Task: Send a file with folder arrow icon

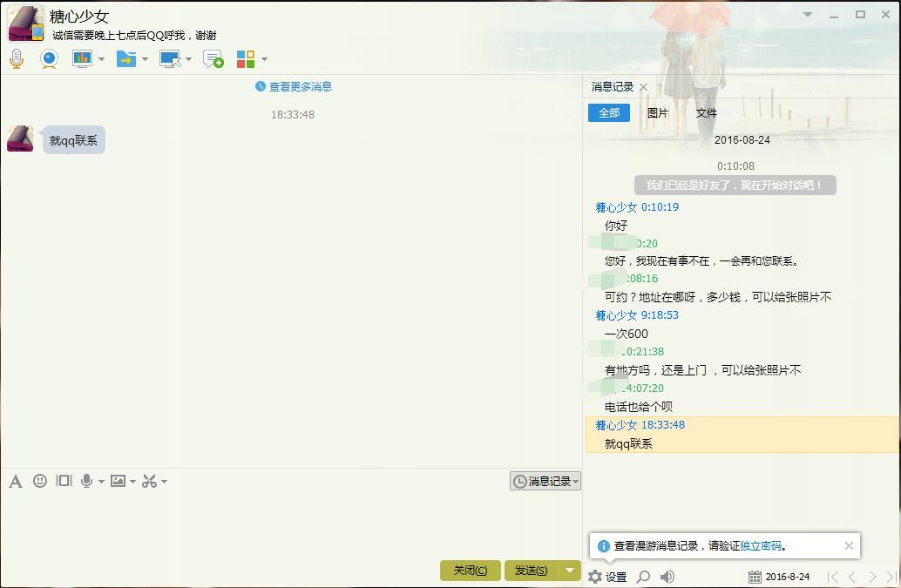Action: pyautogui.click(x=125, y=58)
